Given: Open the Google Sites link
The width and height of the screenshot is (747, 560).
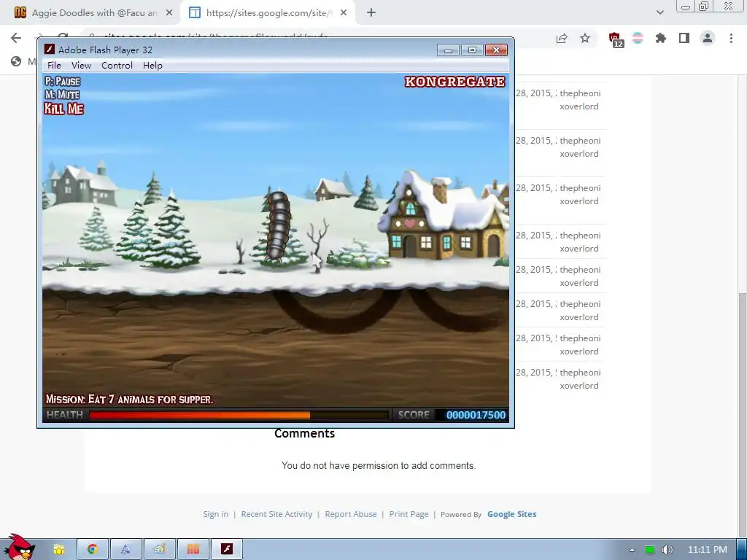Looking at the screenshot, I should pyautogui.click(x=511, y=514).
